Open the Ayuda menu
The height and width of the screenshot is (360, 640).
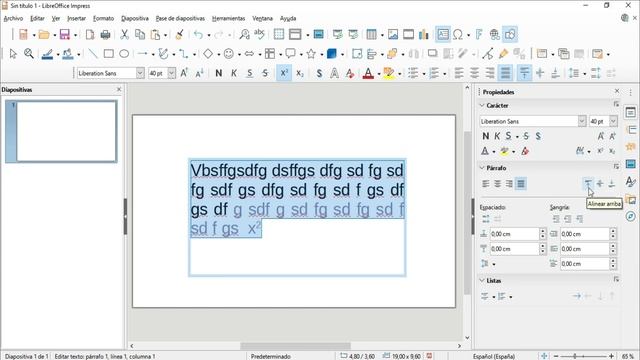pos(288,18)
